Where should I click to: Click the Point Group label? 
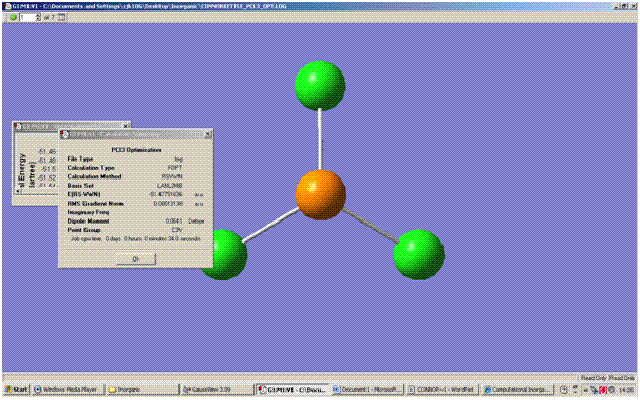point(84,230)
